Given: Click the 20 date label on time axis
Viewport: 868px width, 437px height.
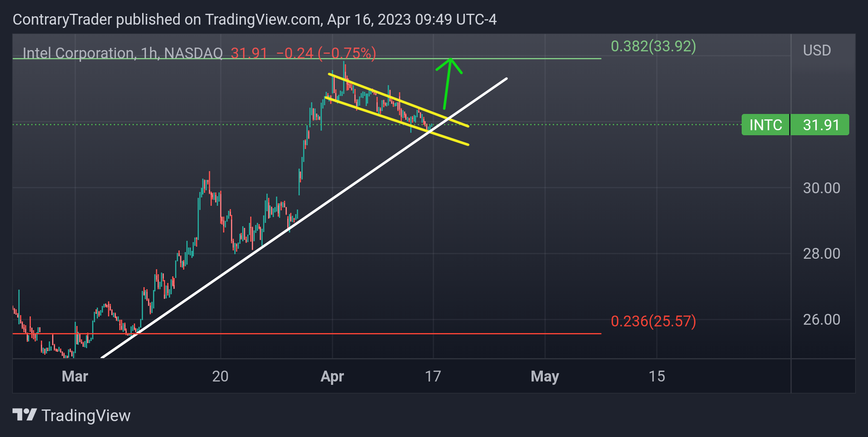Looking at the screenshot, I should click(x=220, y=376).
